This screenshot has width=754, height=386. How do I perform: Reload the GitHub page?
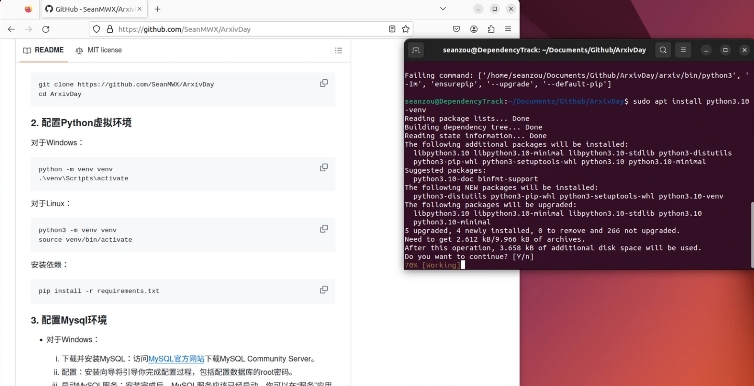[46, 29]
